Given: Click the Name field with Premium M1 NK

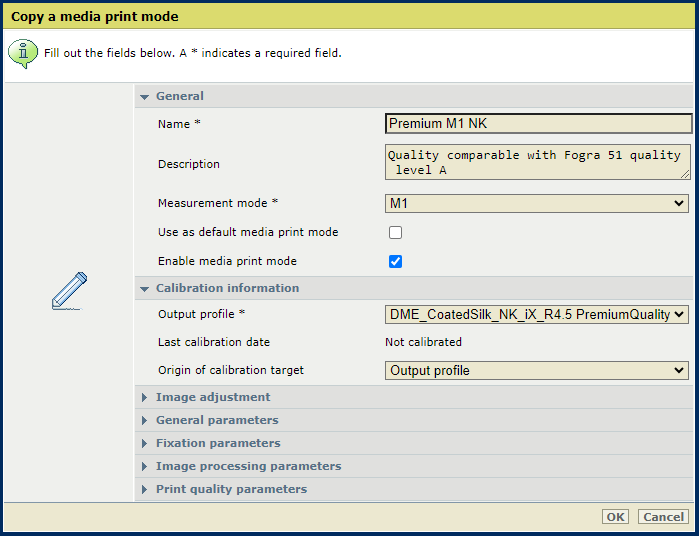Looking at the screenshot, I should coord(539,124).
